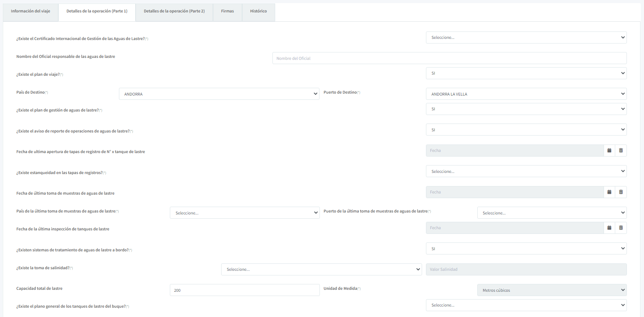The width and height of the screenshot is (644, 317).
Task: Open calendar for última toma de muestras
Action: pos(609,192)
